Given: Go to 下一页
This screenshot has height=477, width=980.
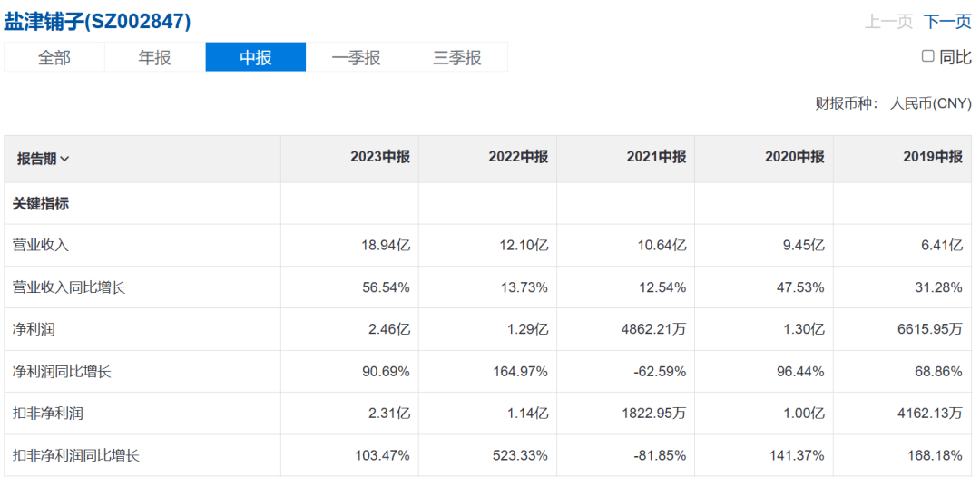Looking at the screenshot, I should (x=947, y=22).
